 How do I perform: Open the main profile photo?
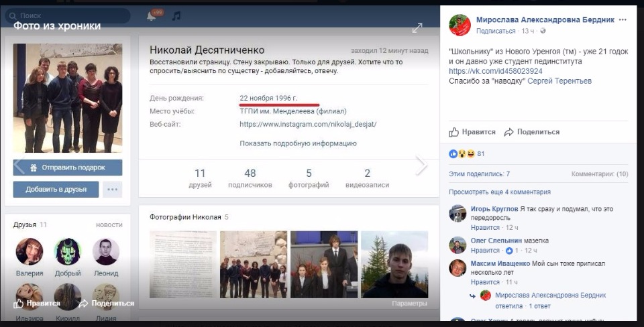(x=68, y=98)
